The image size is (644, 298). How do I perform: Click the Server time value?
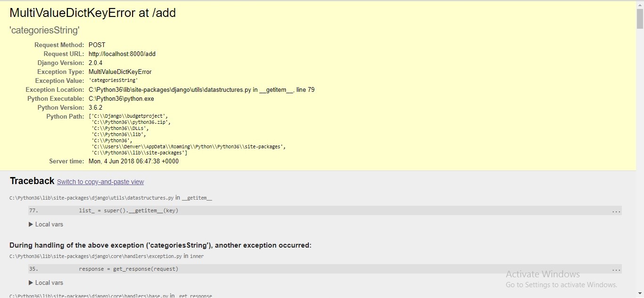133,161
